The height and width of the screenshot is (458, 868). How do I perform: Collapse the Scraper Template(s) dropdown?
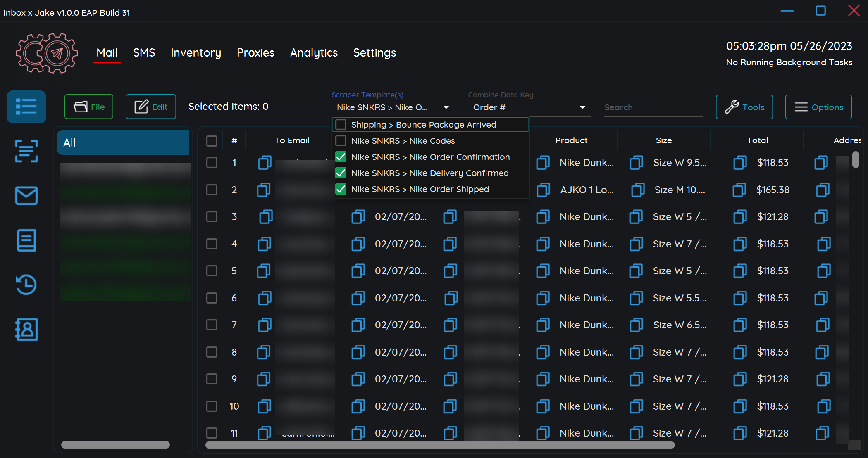tap(446, 107)
